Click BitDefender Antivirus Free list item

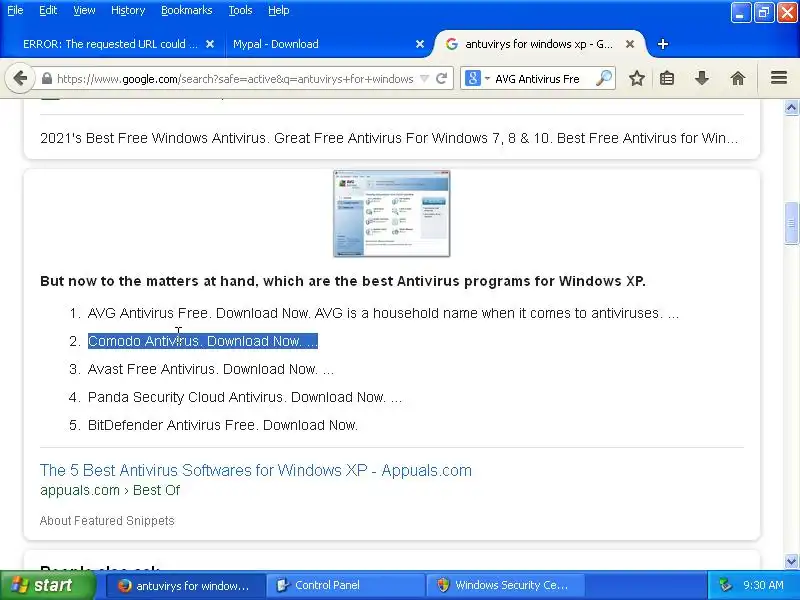pyautogui.click(x=222, y=425)
